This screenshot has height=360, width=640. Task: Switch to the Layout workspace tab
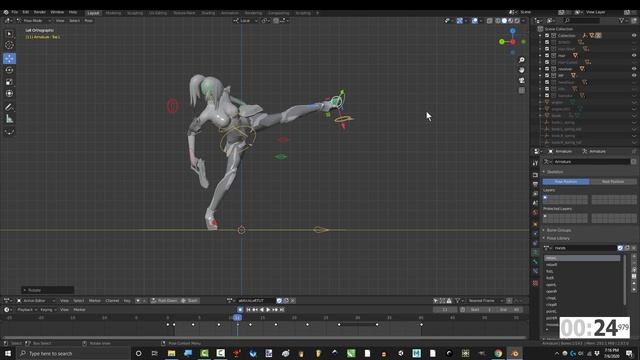click(x=93, y=13)
